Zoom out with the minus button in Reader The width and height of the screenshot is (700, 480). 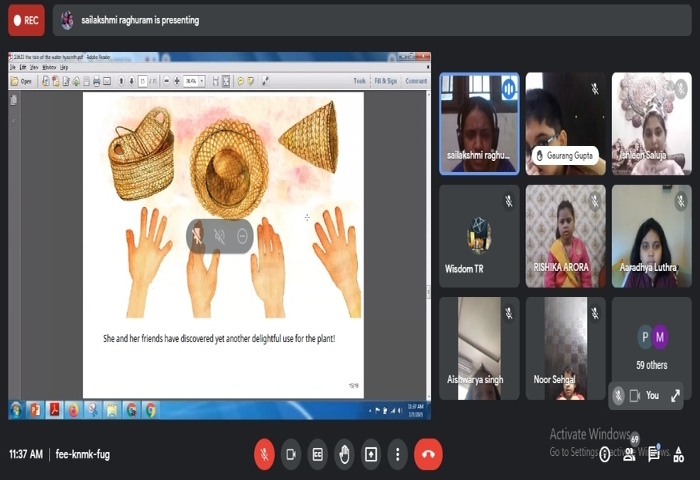[x=167, y=81]
